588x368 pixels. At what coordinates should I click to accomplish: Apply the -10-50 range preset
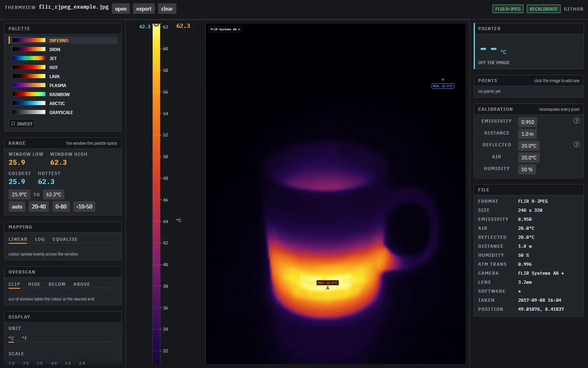pos(84,206)
